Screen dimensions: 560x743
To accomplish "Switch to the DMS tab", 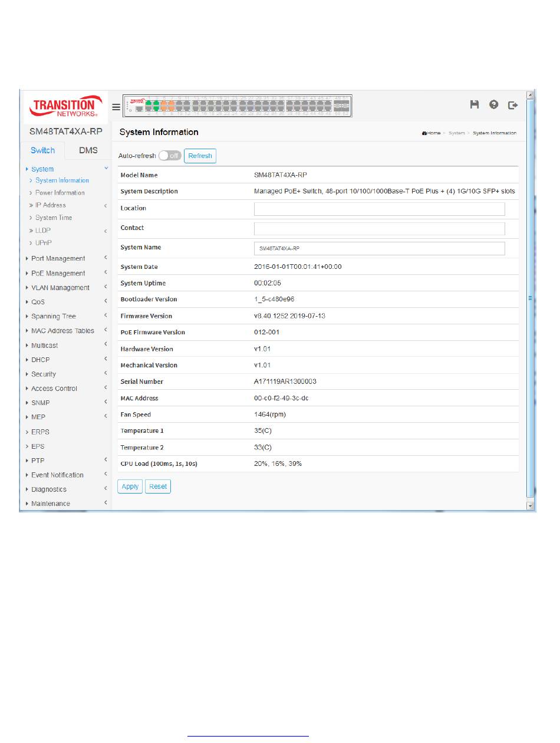I will [88, 150].
